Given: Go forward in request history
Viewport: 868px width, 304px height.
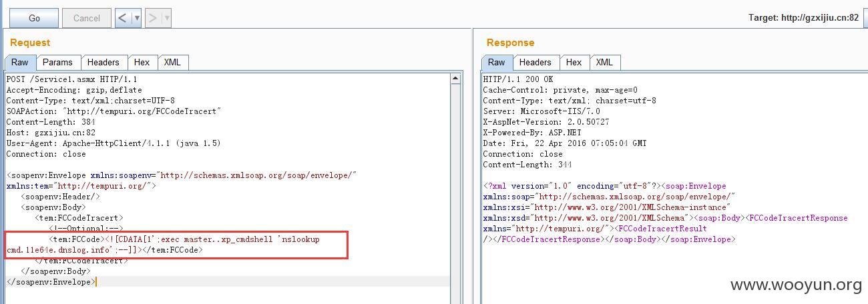Looking at the screenshot, I should click(153, 18).
